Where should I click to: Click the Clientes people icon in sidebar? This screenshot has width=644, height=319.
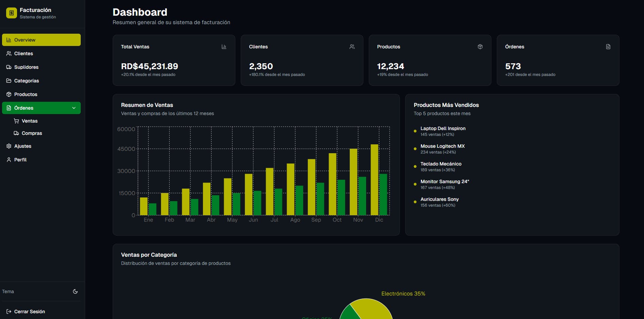9,53
